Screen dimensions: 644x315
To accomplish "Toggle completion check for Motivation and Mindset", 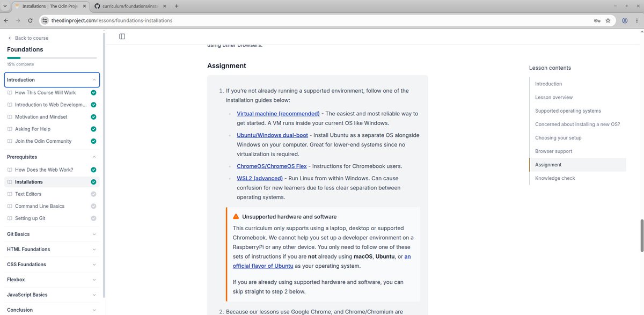I will 93,116.
